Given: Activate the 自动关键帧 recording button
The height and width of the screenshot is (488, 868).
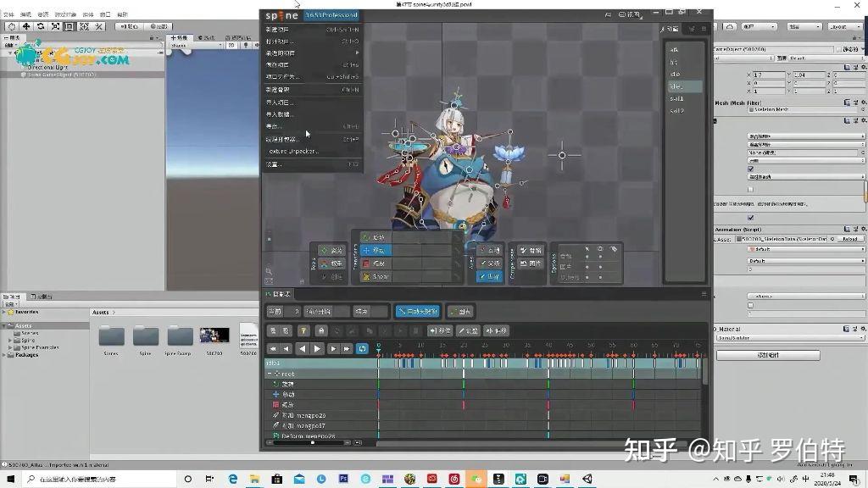Looking at the screenshot, I should (416, 311).
